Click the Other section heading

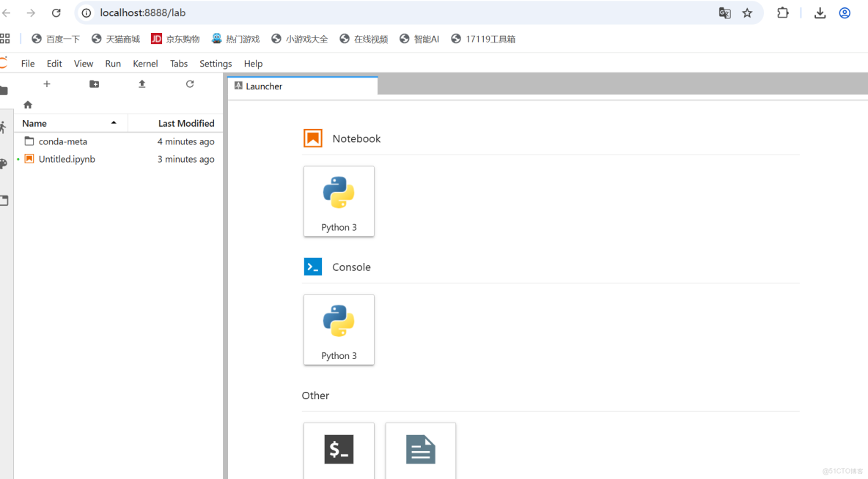(315, 396)
